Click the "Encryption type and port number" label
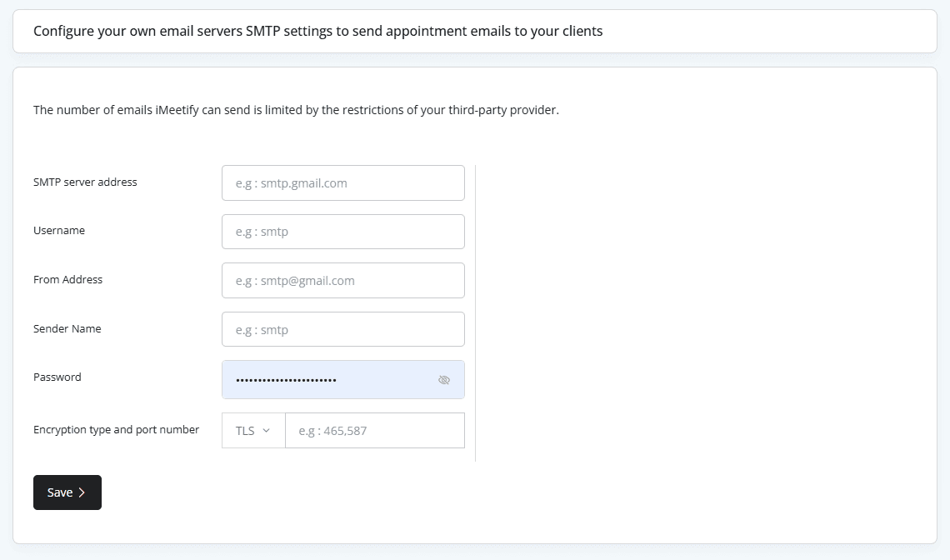This screenshot has width=950, height=560. [116, 430]
